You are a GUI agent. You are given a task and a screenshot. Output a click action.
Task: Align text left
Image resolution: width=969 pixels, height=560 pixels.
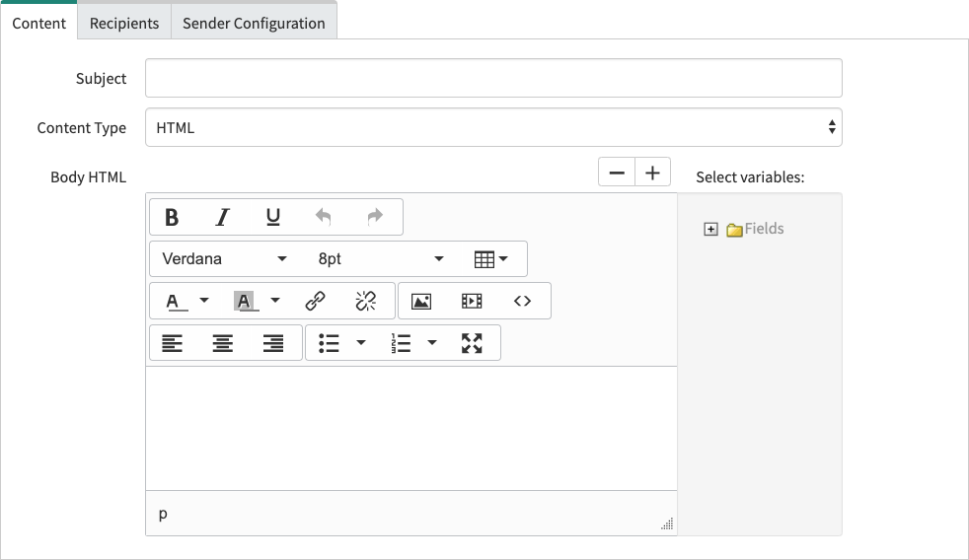pyautogui.click(x=172, y=343)
